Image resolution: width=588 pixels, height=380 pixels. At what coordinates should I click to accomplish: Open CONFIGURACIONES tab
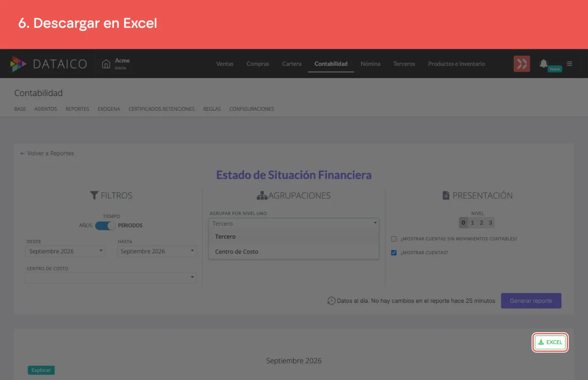[x=252, y=109]
